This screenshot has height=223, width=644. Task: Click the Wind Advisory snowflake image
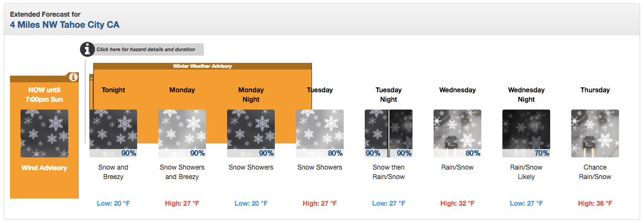point(44,133)
